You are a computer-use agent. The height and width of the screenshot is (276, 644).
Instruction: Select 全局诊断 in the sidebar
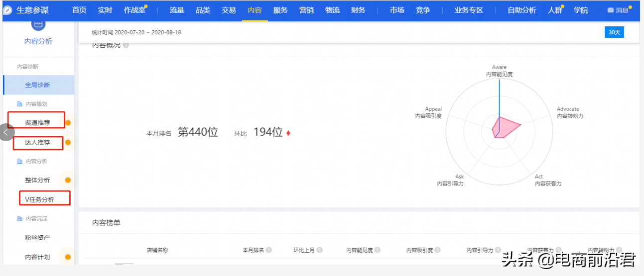pyautogui.click(x=38, y=85)
